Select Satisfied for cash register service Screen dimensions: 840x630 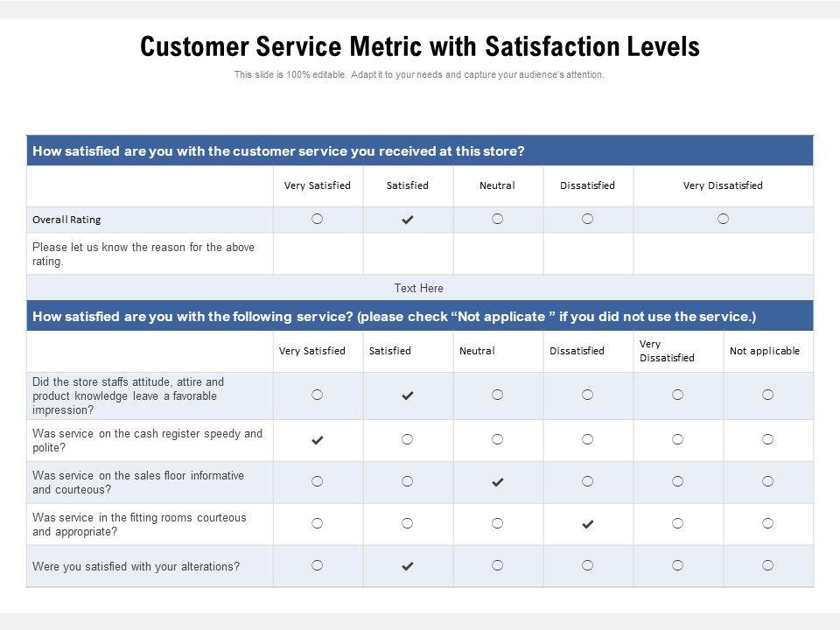point(408,440)
